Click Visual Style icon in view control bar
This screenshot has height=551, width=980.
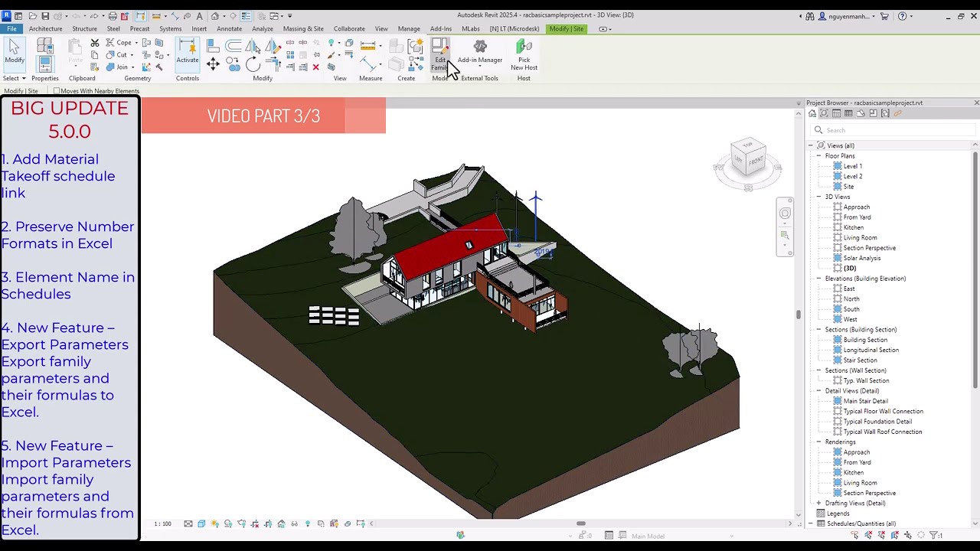201,523
